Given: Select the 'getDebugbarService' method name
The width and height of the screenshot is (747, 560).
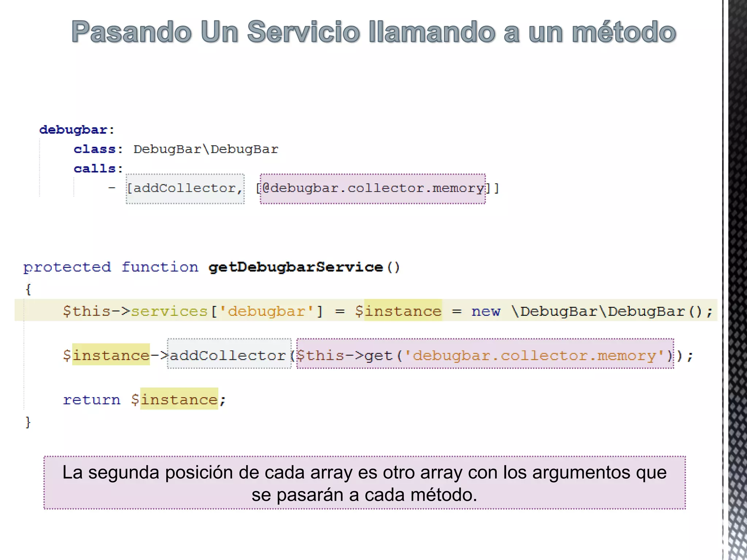Looking at the screenshot, I should pos(296,267).
